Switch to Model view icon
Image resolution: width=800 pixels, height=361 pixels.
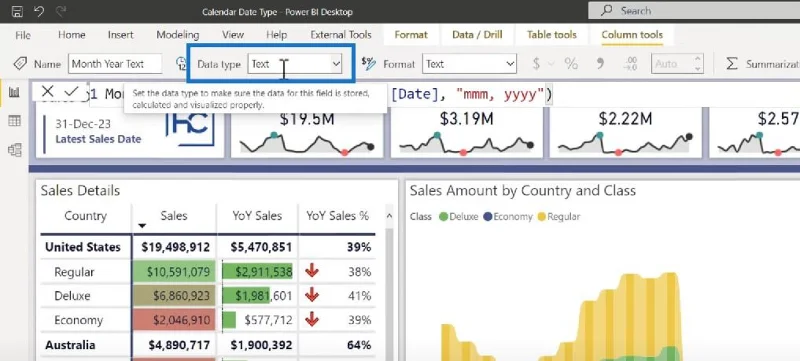tap(14, 150)
